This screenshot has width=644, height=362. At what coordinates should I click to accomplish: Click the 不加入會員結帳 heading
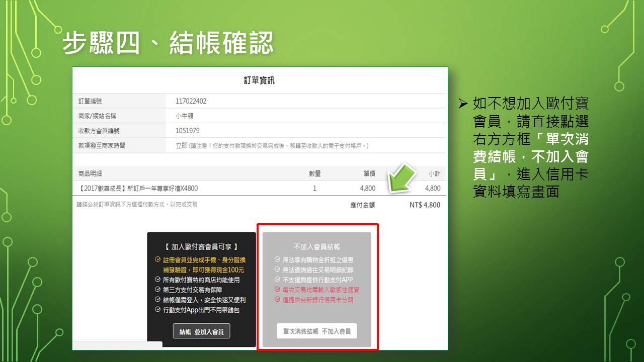[x=317, y=247]
